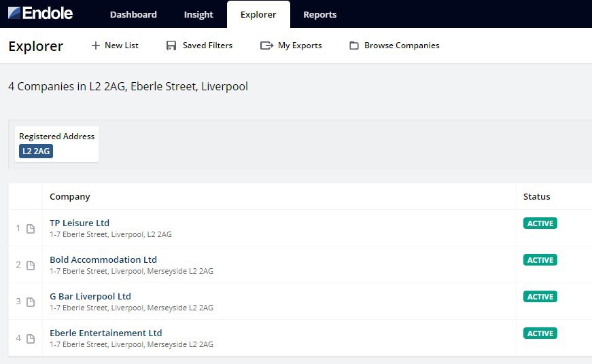This screenshot has width=592, height=364.
Task: Click the Browse Companies folder icon
Action: [x=354, y=45]
